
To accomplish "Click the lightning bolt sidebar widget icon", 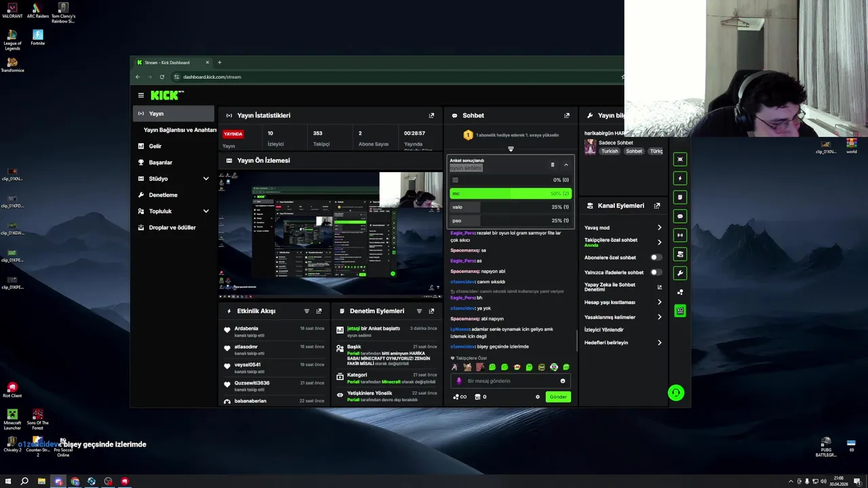I will 680,178.
